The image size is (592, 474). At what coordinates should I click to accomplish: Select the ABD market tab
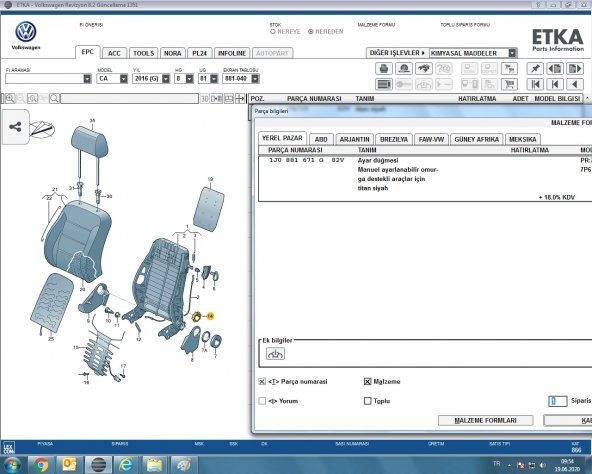pyautogui.click(x=321, y=139)
